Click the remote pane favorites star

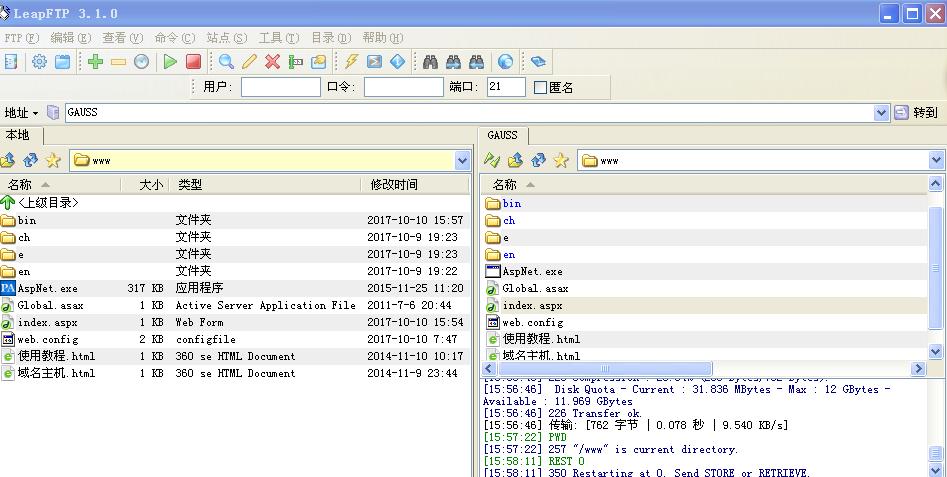click(x=561, y=160)
